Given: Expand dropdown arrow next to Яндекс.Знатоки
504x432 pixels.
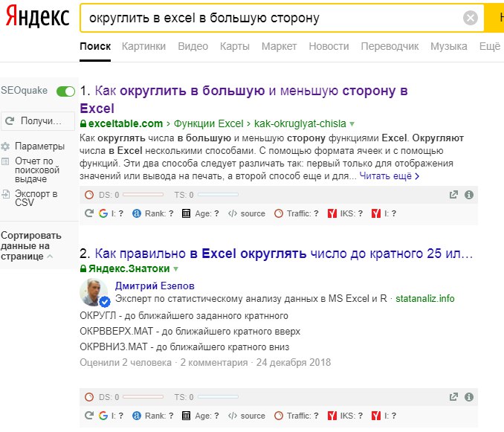Looking at the screenshot, I should pos(176,269).
